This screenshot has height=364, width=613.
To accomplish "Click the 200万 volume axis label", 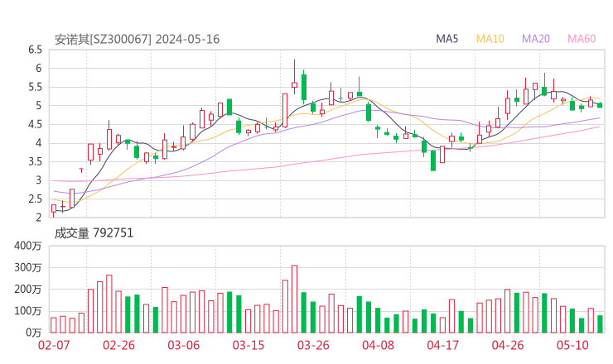I will (28, 290).
